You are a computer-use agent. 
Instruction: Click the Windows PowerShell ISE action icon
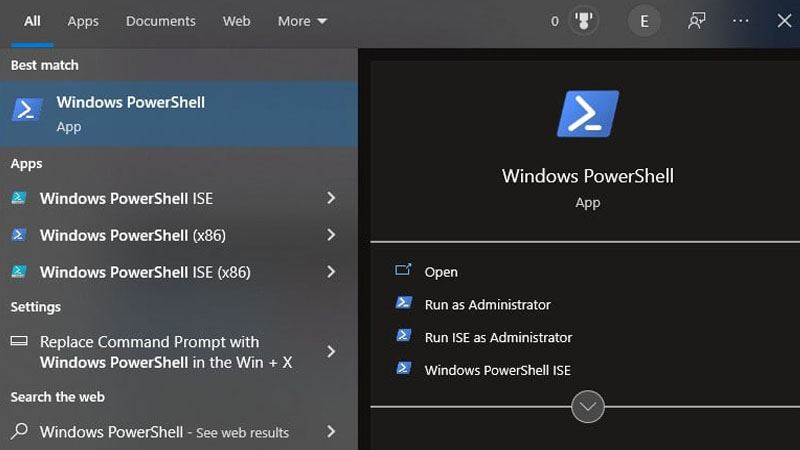[404, 368]
